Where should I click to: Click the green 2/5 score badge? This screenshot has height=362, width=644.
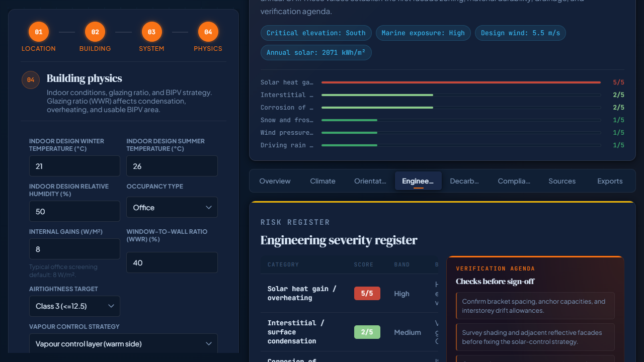coord(367,332)
